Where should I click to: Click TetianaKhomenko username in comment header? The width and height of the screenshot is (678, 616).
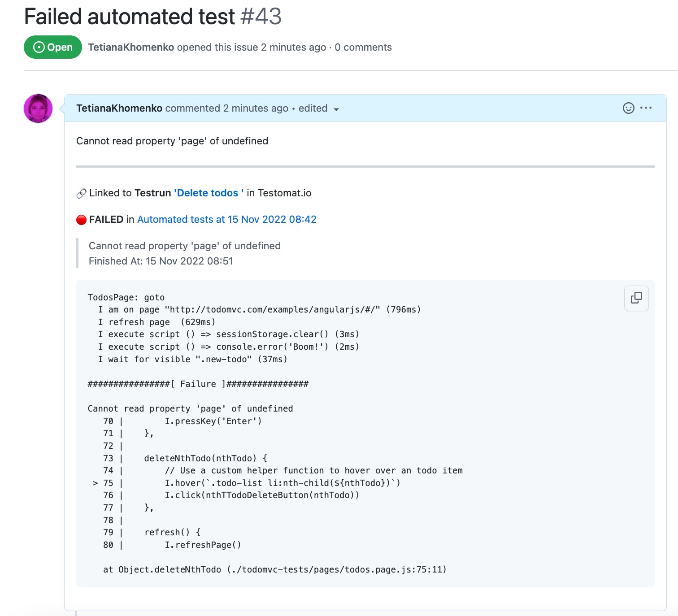point(119,108)
